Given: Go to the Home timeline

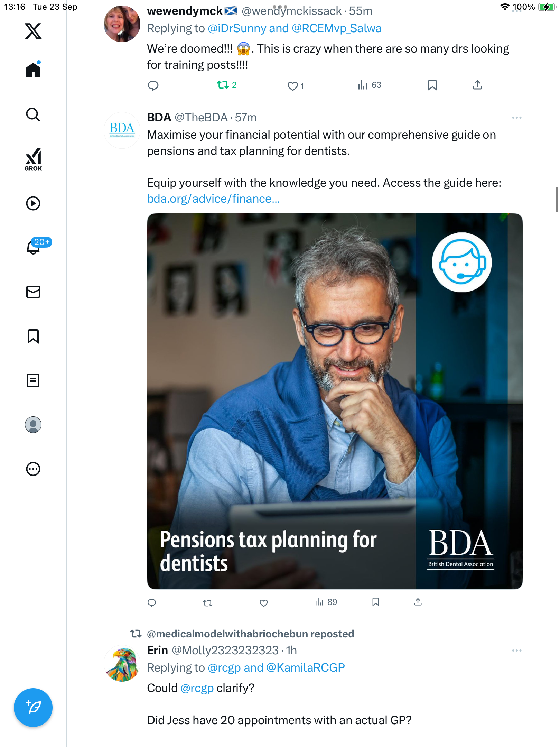Looking at the screenshot, I should point(33,70).
